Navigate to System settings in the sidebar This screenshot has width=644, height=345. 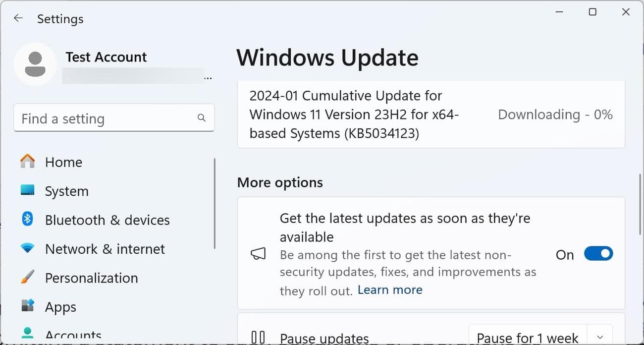(x=66, y=191)
